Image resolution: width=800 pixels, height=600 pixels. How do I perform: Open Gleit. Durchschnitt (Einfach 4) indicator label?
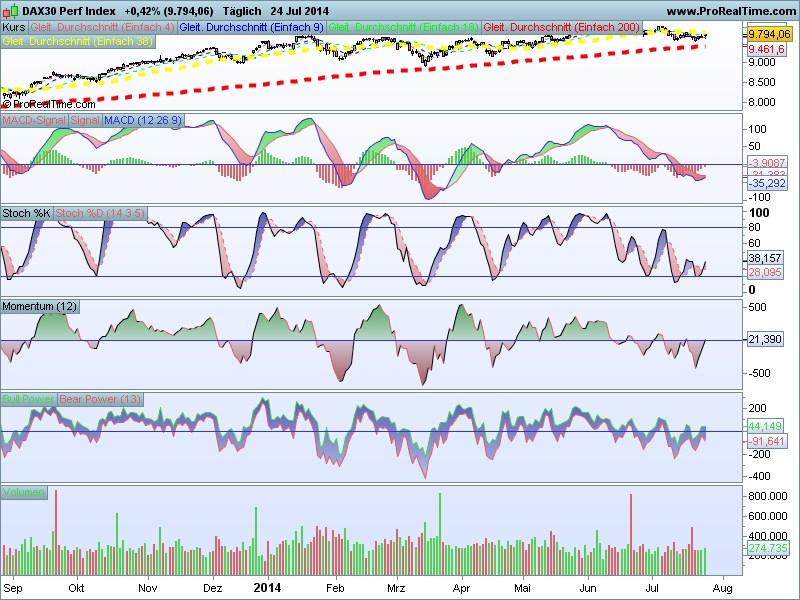click(102, 27)
